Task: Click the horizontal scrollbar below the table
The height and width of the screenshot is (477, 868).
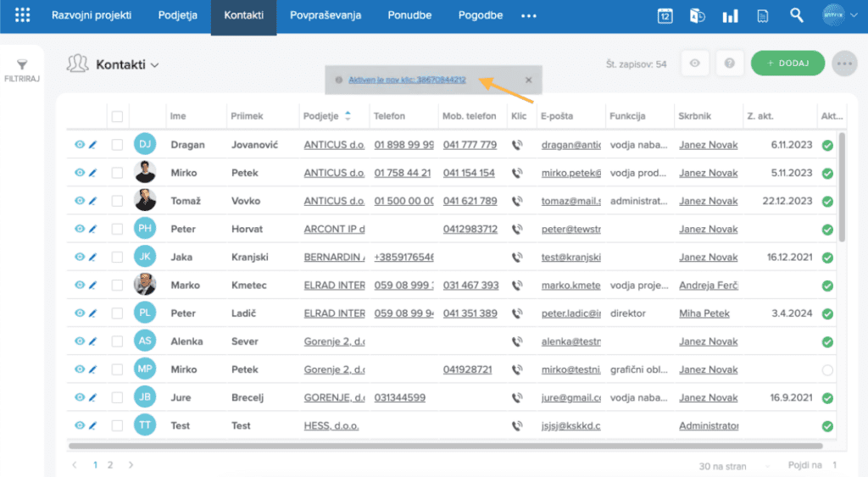Action: pyautogui.click(x=445, y=446)
